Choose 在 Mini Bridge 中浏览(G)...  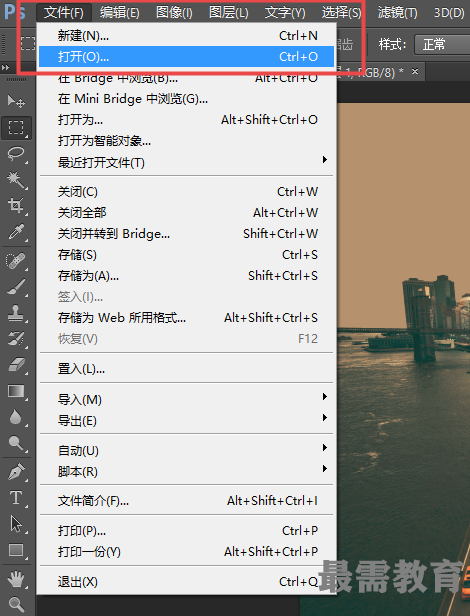click(x=185, y=98)
